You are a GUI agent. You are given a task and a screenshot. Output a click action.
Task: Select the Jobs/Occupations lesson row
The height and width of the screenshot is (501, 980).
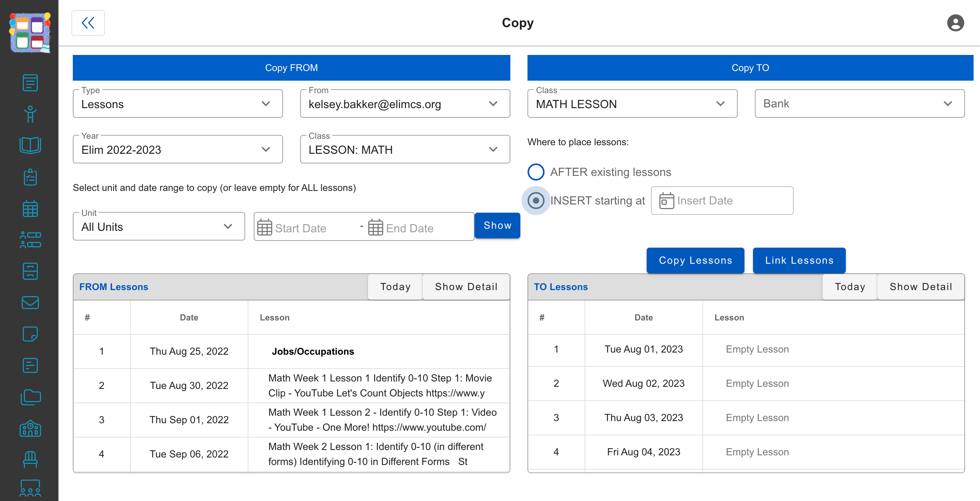click(x=292, y=351)
